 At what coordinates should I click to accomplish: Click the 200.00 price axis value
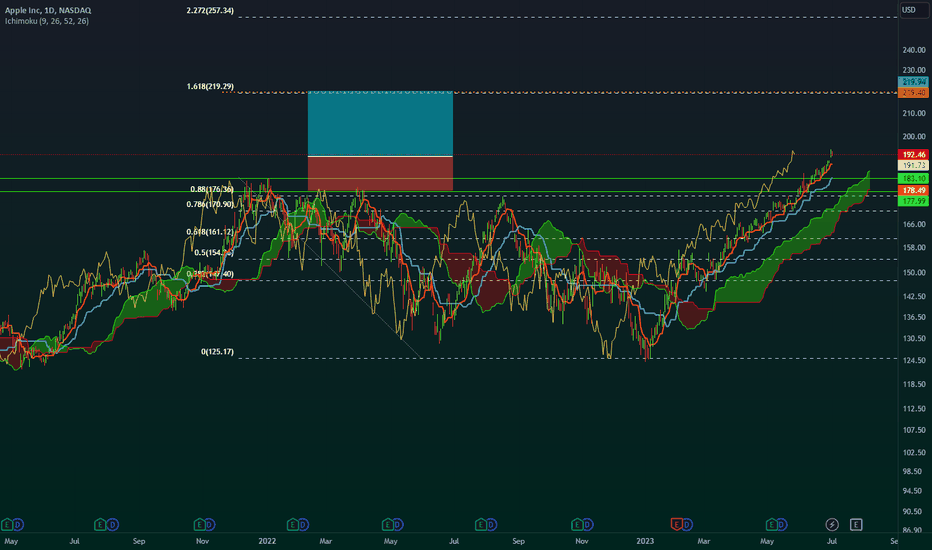point(914,137)
